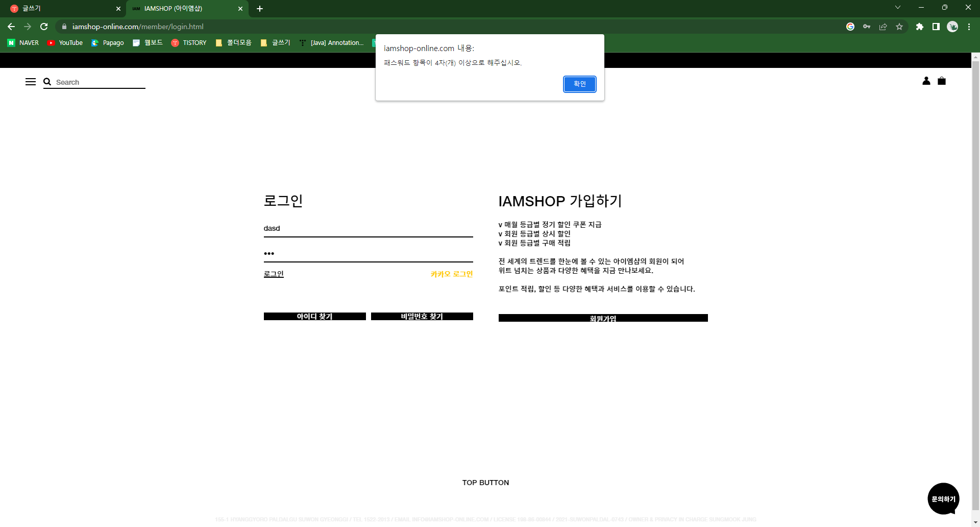This screenshot has width=980, height=527.
Task: Open the TISTORY bookmark
Action: (189, 43)
